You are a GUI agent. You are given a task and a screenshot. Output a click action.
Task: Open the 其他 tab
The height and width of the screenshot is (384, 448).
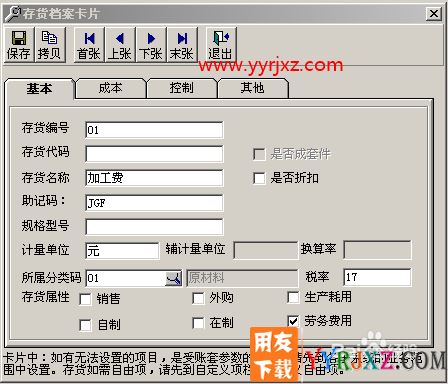253,88
